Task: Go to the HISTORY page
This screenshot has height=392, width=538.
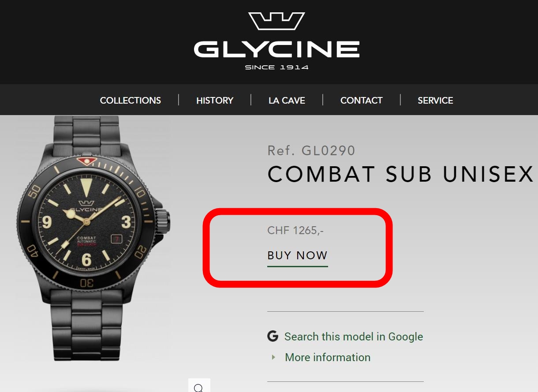Action: (215, 100)
